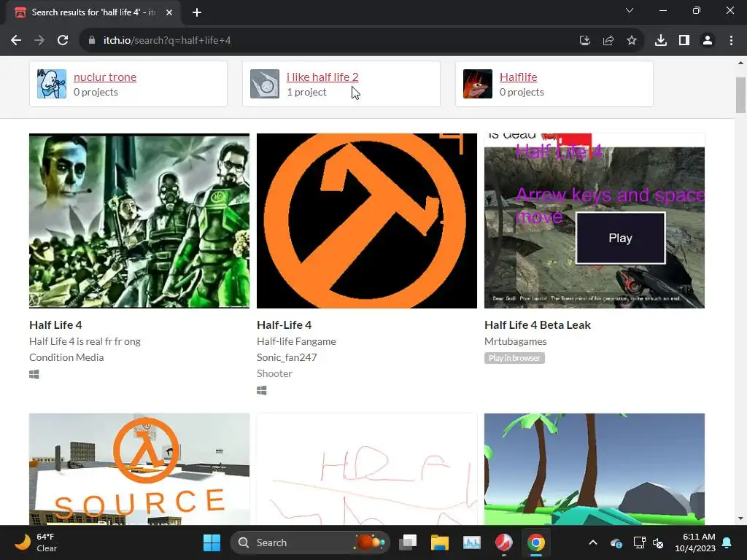This screenshot has height=560, width=747.
Task: Visit the Mrtubagames author page
Action: pyautogui.click(x=516, y=341)
